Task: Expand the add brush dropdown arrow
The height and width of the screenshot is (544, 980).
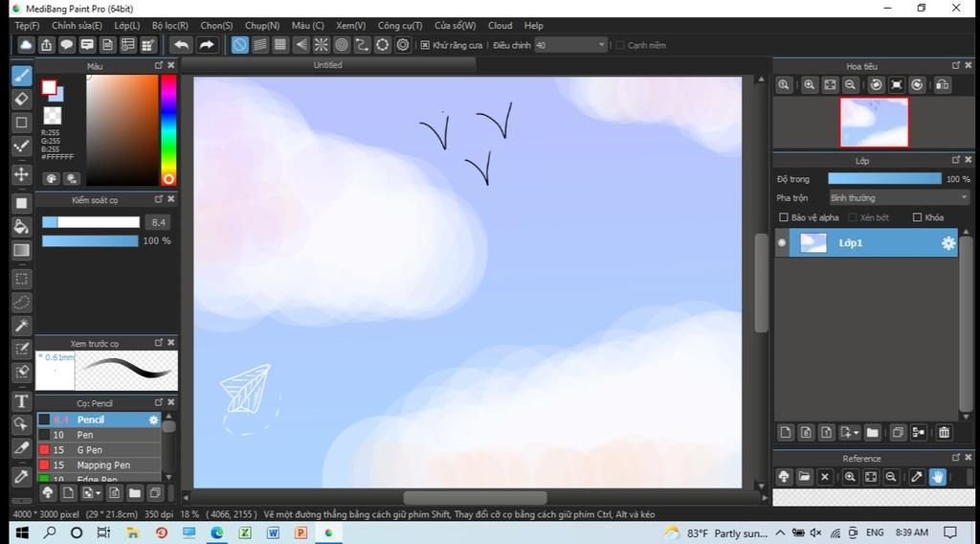Action: (98, 493)
